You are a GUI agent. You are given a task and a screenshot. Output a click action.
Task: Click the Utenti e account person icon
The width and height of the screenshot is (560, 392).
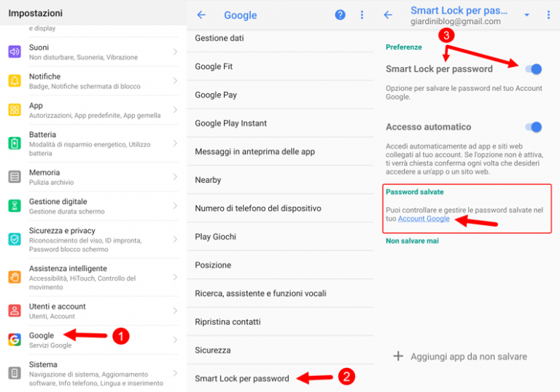(x=15, y=310)
